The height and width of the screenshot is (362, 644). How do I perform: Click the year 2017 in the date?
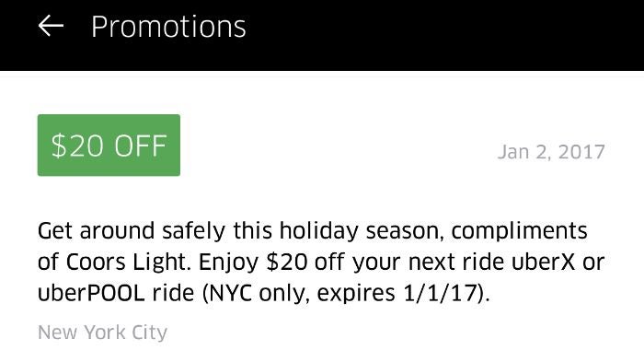point(581,152)
